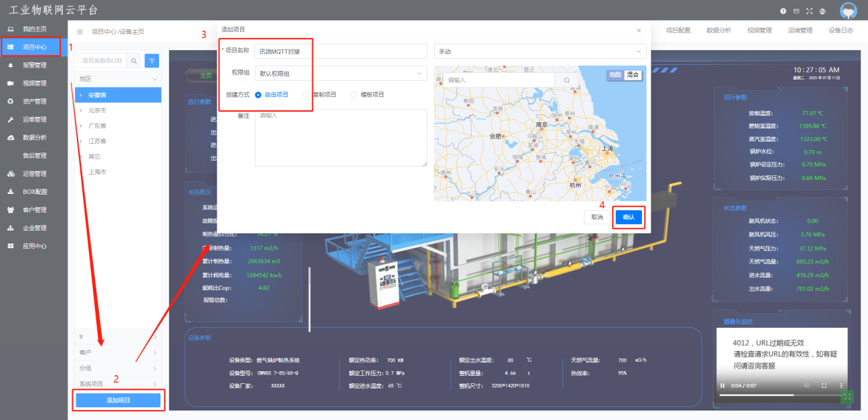Switch to the 数据分析 top tab
Viewport: 868px width, 420px height.
coord(719,31)
